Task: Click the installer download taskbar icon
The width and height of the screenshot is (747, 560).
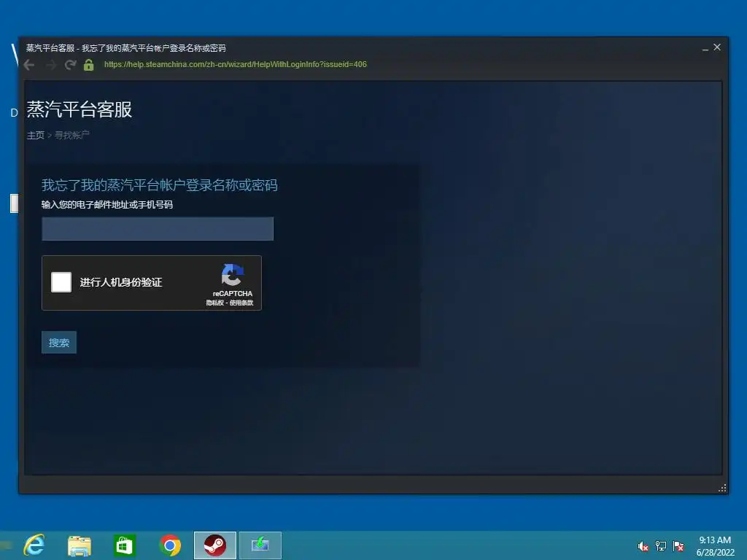Action: coord(260,545)
